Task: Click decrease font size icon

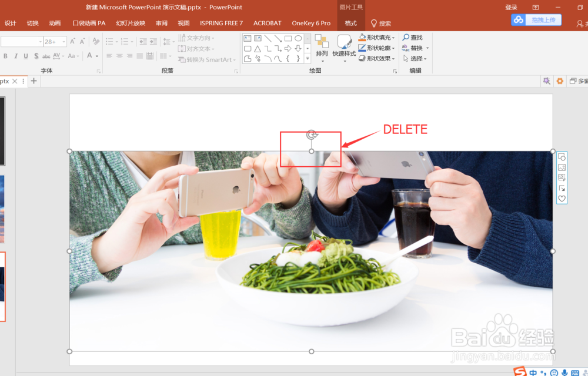Action: 82,41
